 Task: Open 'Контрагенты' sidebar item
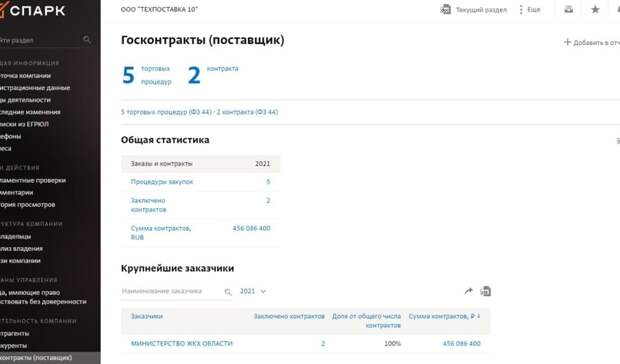15,334
